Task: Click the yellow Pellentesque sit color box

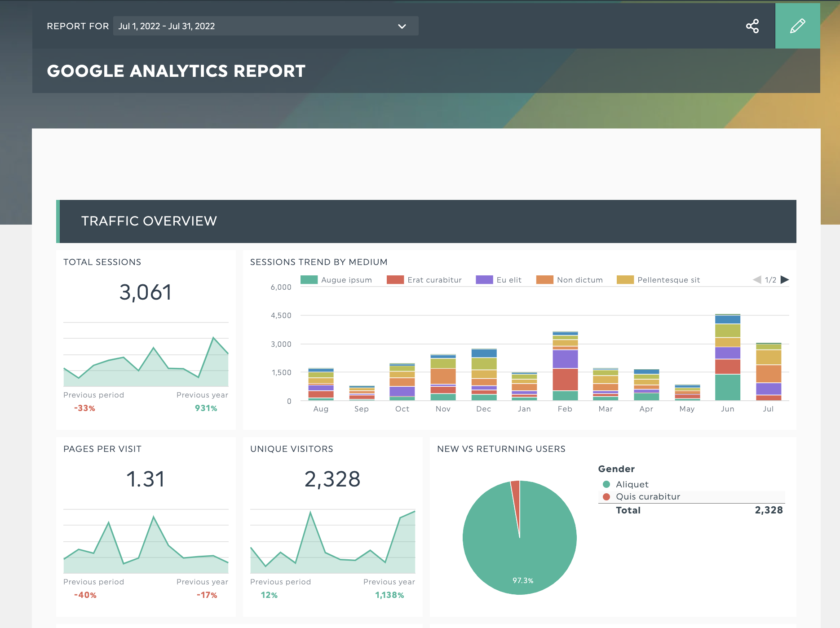Action: click(626, 279)
